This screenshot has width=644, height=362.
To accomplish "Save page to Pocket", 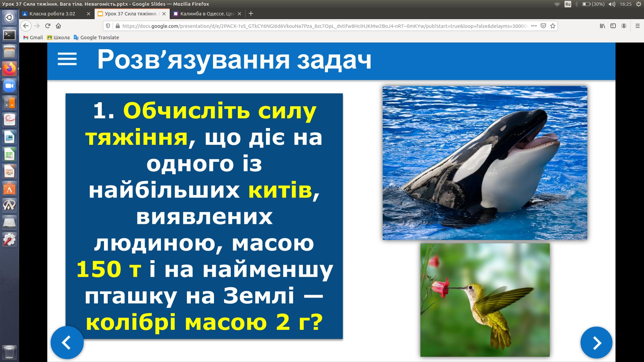I will click(x=543, y=26).
